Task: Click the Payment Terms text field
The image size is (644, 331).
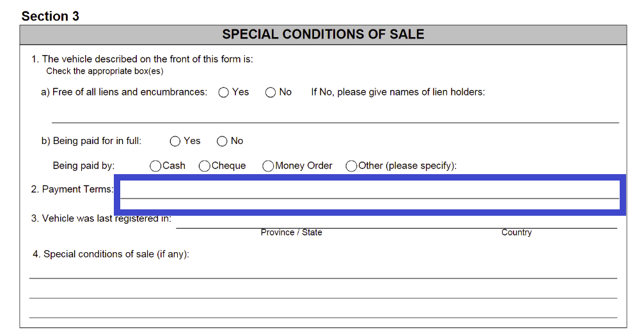Action: pyautogui.click(x=370, y=191)
